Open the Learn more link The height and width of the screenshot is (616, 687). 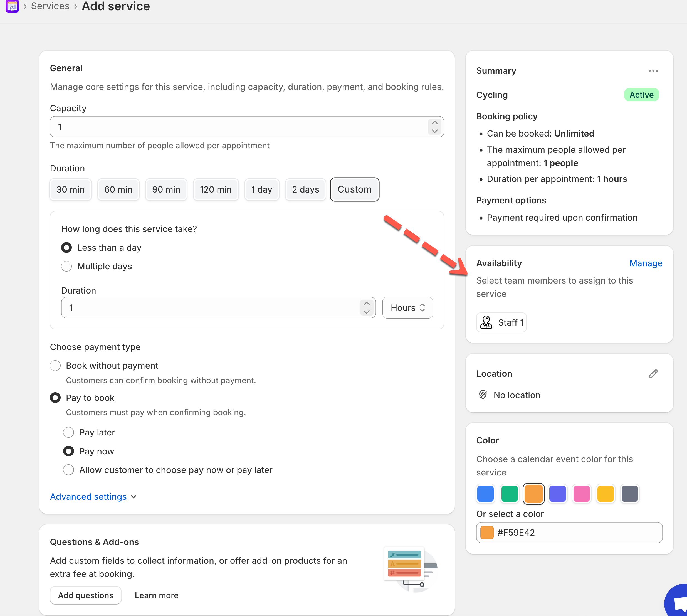coord(156,595)
